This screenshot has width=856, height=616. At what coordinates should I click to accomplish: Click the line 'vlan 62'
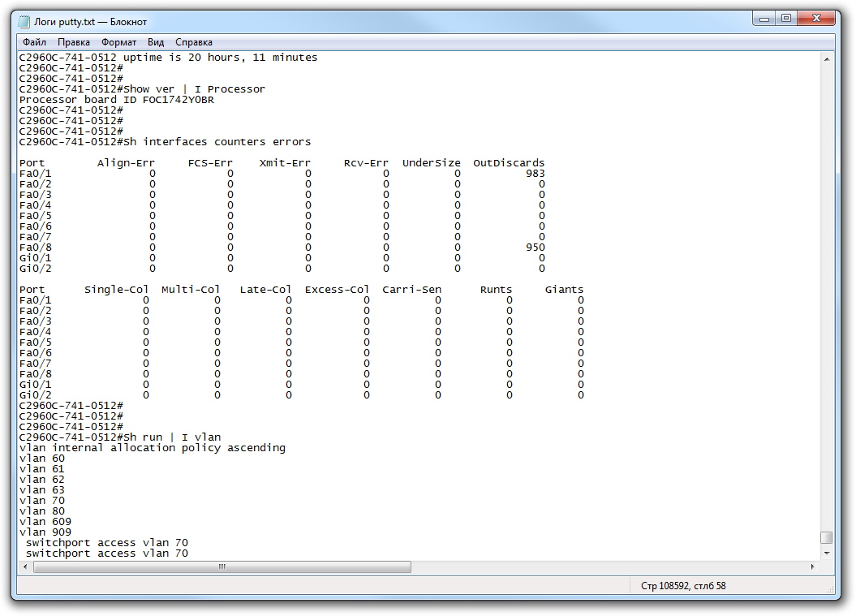click(42, 480)
